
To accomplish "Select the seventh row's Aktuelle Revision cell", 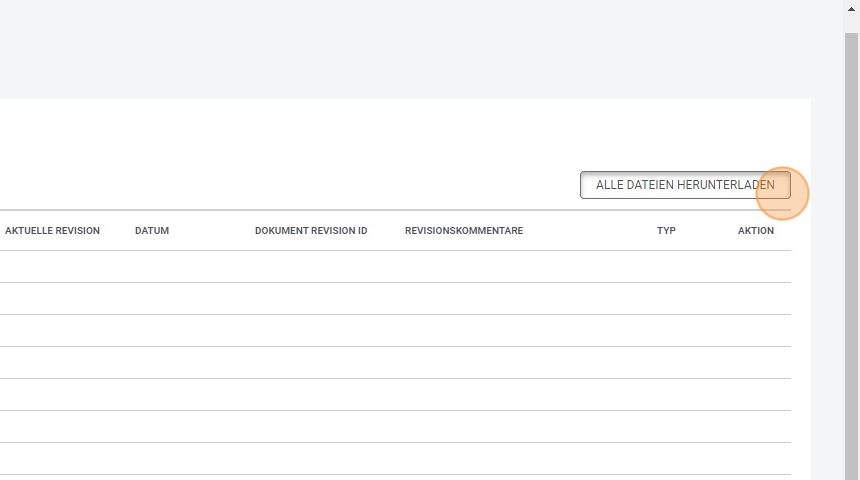I will 52,459.
